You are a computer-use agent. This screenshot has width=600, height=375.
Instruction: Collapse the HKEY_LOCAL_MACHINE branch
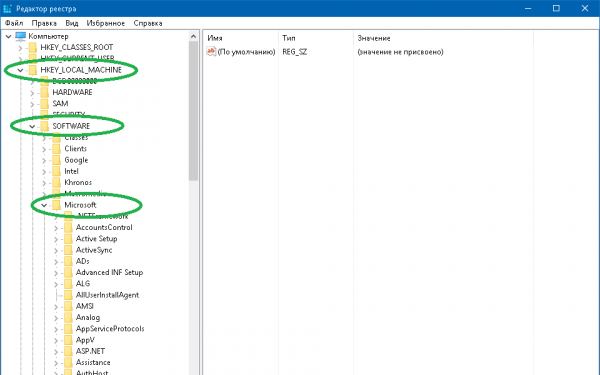(x=20, y=70)
